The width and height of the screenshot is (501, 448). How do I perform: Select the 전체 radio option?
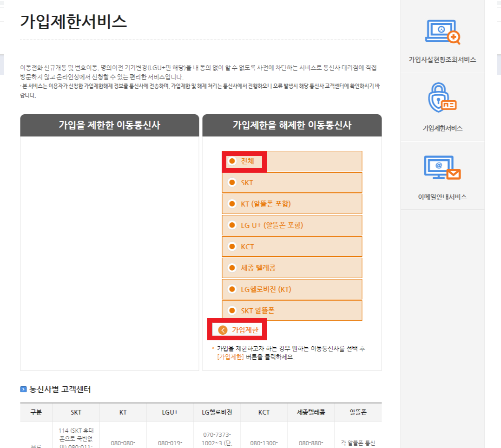232,161
